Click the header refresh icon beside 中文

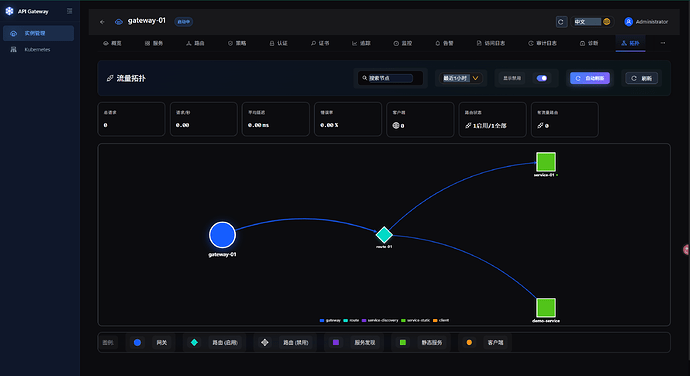click(561, 22)
